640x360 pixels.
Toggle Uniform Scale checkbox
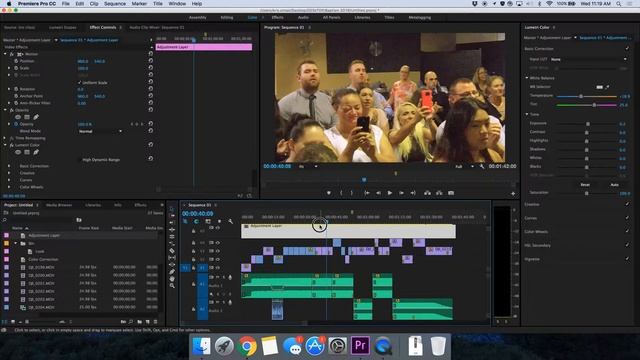pos(79,82)
